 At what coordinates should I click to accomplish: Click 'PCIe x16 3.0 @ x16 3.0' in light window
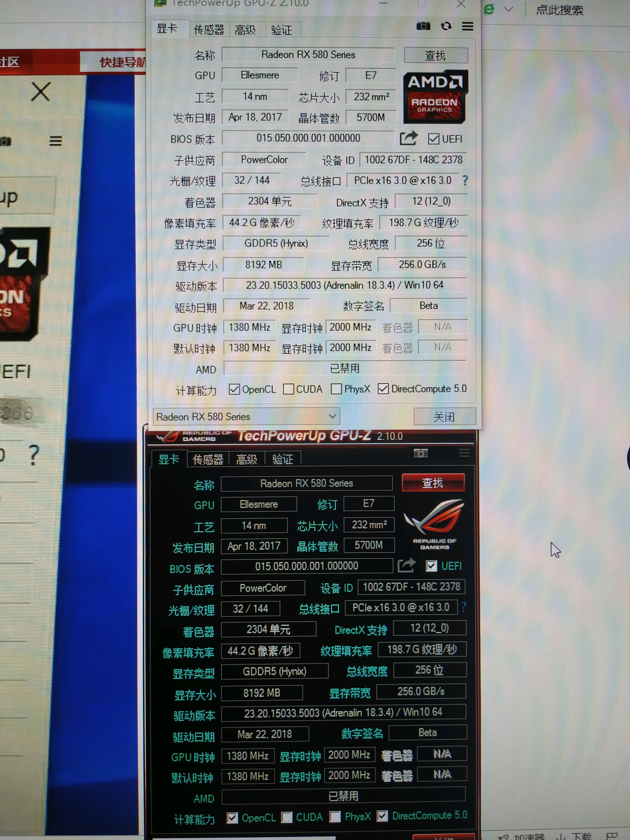403,180
